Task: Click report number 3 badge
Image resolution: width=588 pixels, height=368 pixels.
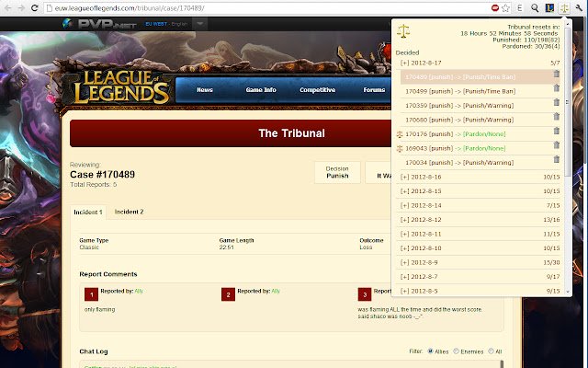Action: [365, 294]
